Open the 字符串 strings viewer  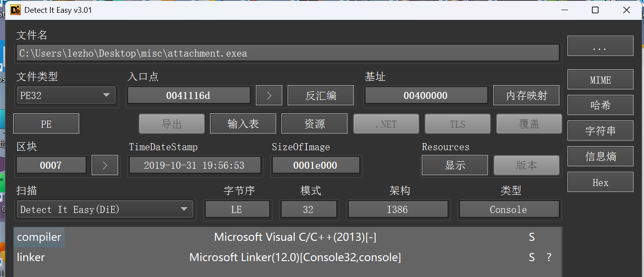pos(600,131)
